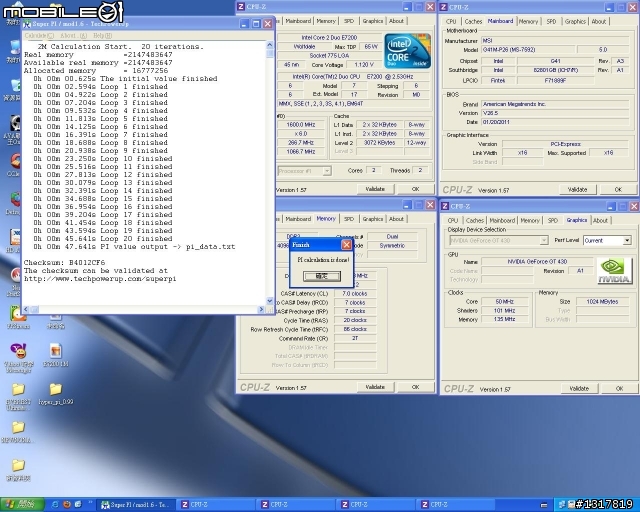Click the 1024 MBytes memory size field
The width and height of the screenshot is (640, 512).
(x=602, y=302)
